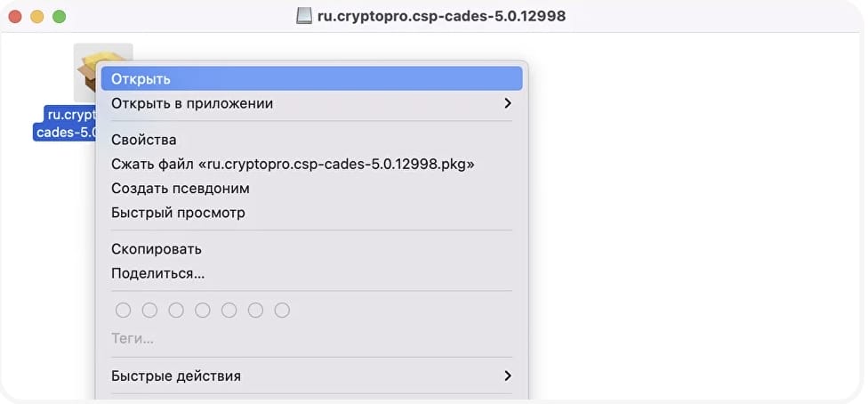
Task: Apply the fourth tag color circle
Action: (203, 311)
